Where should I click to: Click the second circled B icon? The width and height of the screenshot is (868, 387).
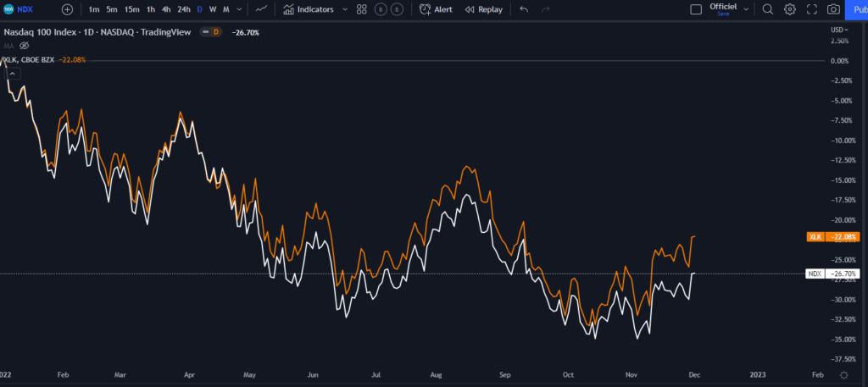click(x=397, y=9)
